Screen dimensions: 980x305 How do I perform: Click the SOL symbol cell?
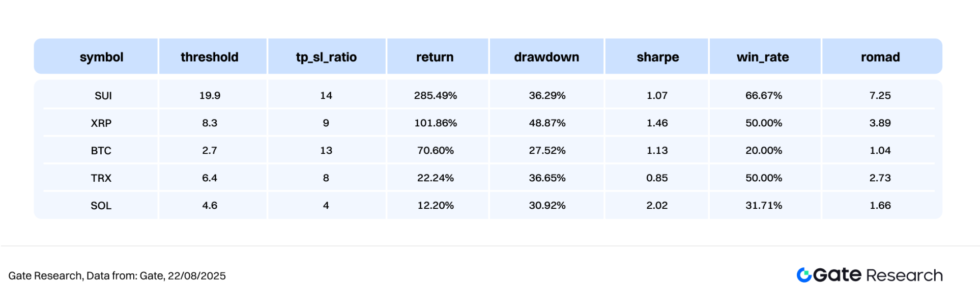pyautogui.click(x=101, y=206)
